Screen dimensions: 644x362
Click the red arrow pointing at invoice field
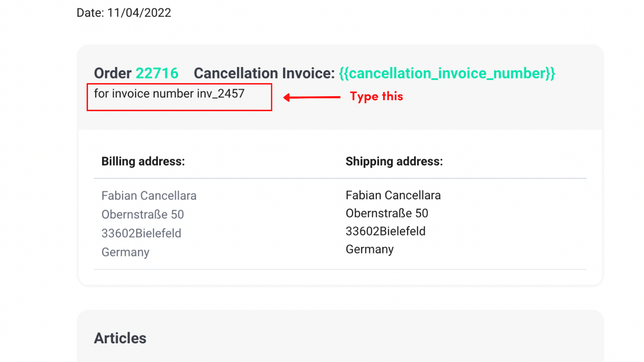tap(312, 97)
